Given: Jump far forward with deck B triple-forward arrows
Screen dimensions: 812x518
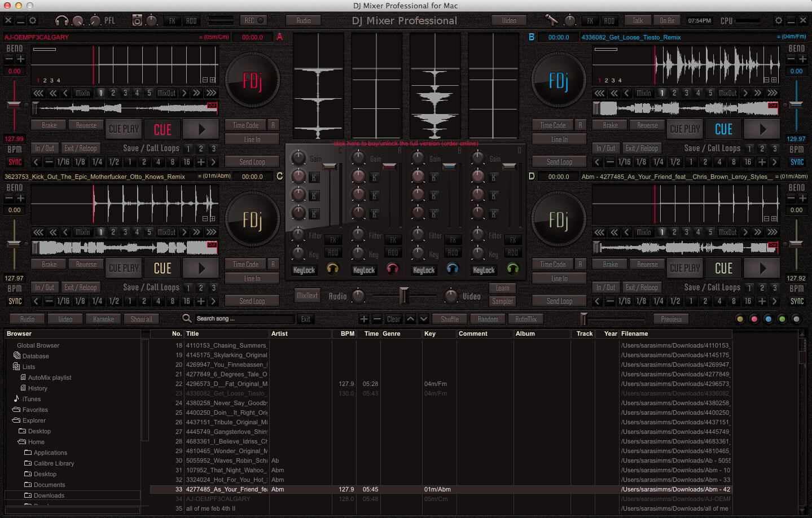Looking at the screenshot, I should pos(773,93).
